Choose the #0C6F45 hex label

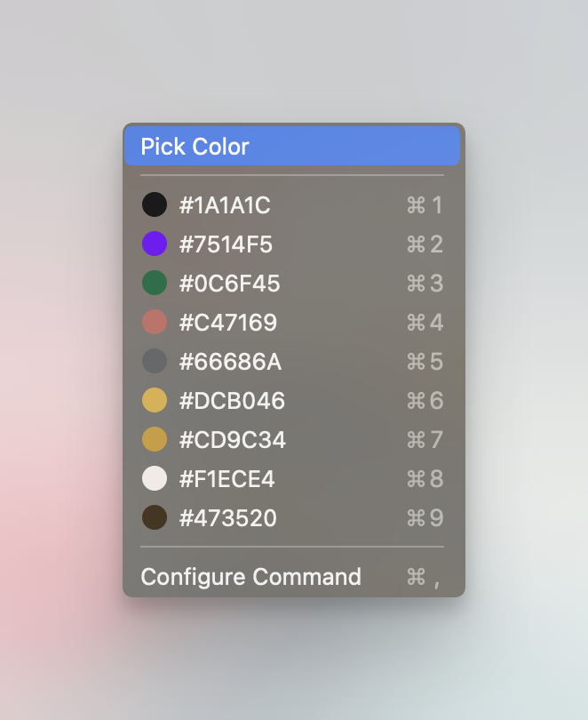[229, 283]
